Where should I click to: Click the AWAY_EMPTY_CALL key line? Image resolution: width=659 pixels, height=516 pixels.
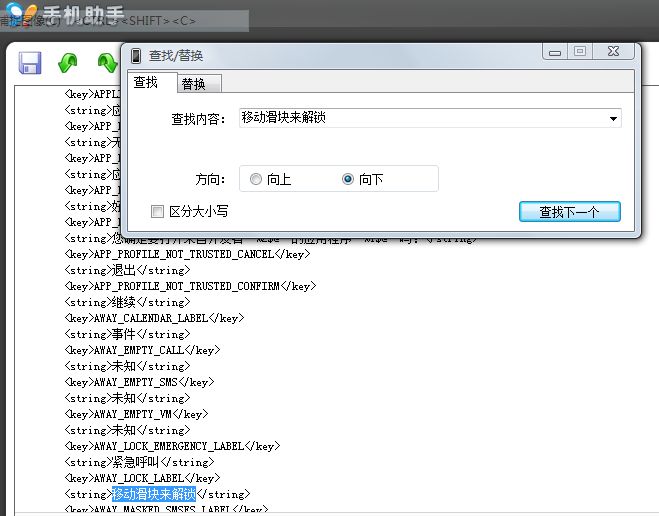point(142,350)
